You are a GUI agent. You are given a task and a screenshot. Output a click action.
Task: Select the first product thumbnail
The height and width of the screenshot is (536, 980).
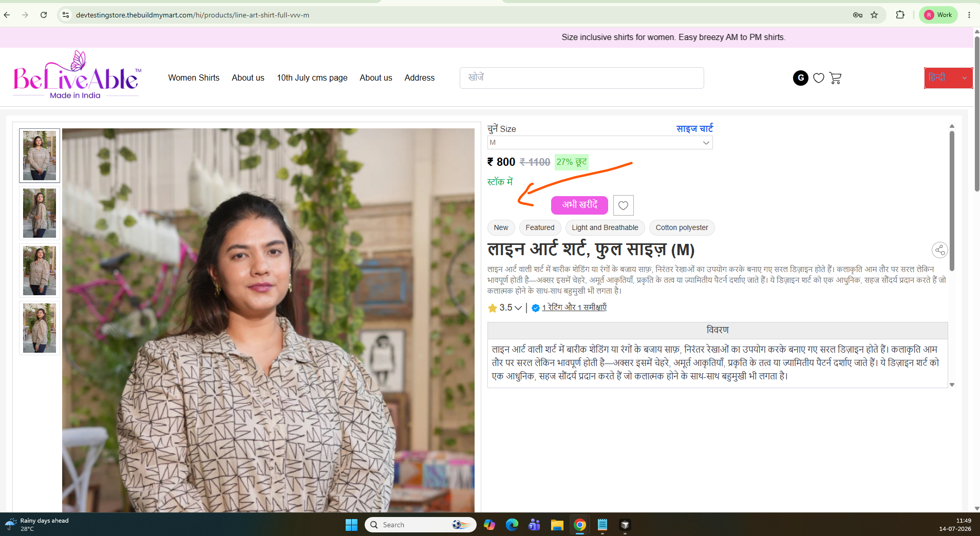40,156
